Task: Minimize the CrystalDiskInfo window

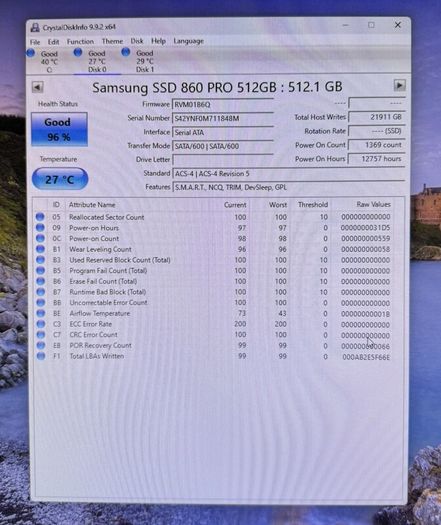Action: [x=345, y=25]
